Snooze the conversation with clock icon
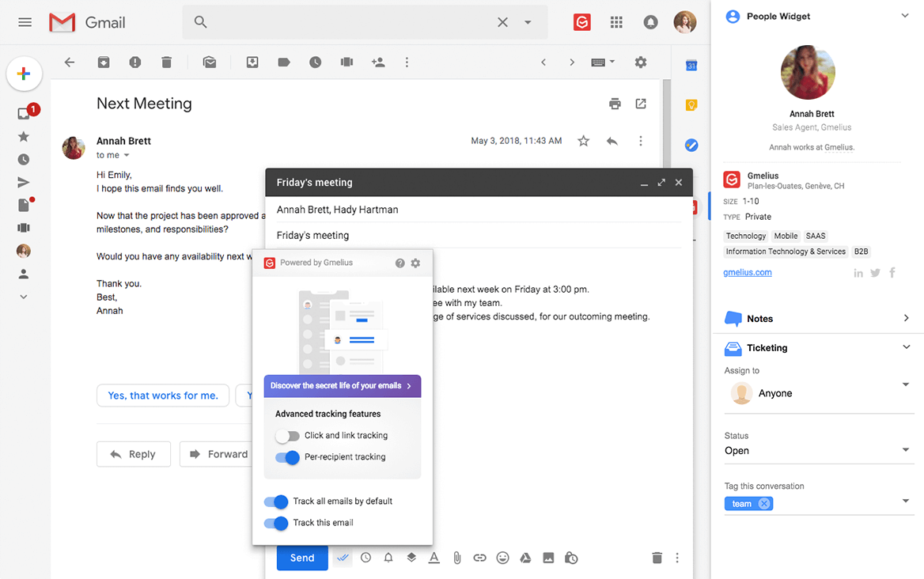The image size is (924, 579). (316, 62)
